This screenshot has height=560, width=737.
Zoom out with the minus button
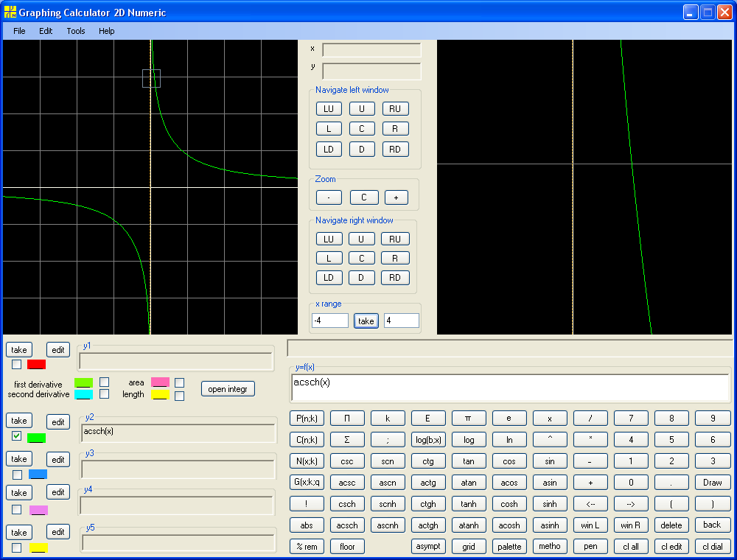pyautogui.click(x=329, y=197)
